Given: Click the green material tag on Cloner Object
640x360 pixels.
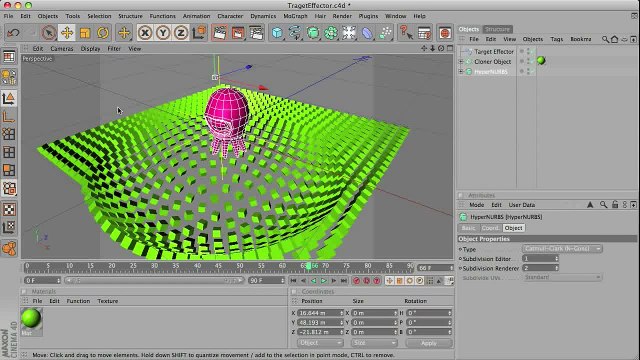Looking at the screenshot, I should 541,61.
